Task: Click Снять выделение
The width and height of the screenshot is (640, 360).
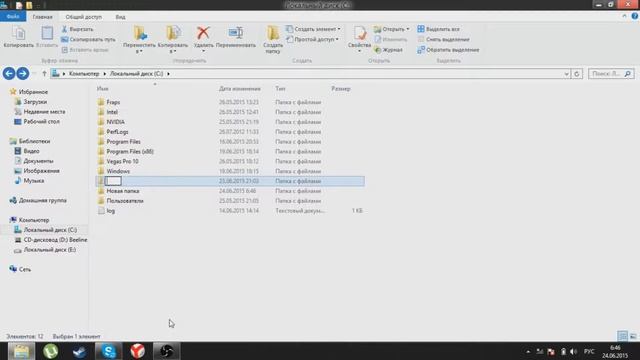Action: point(443,40)
